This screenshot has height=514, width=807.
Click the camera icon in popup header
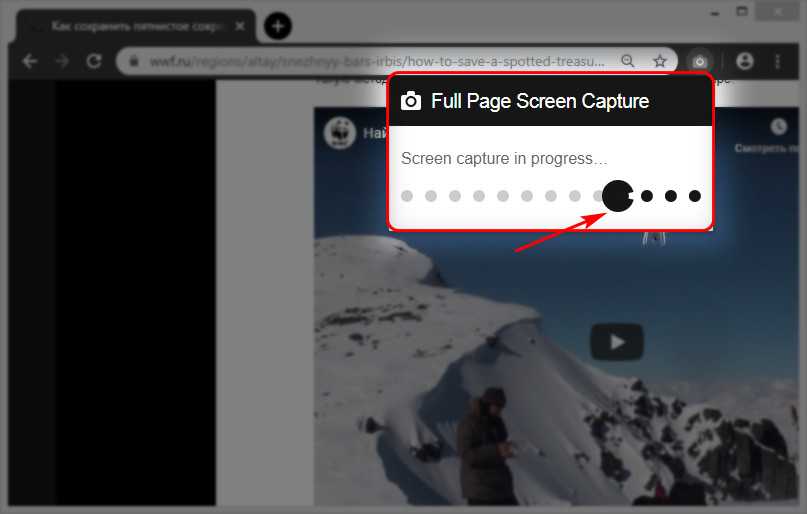pyautogui.click(x=411, y=101)
